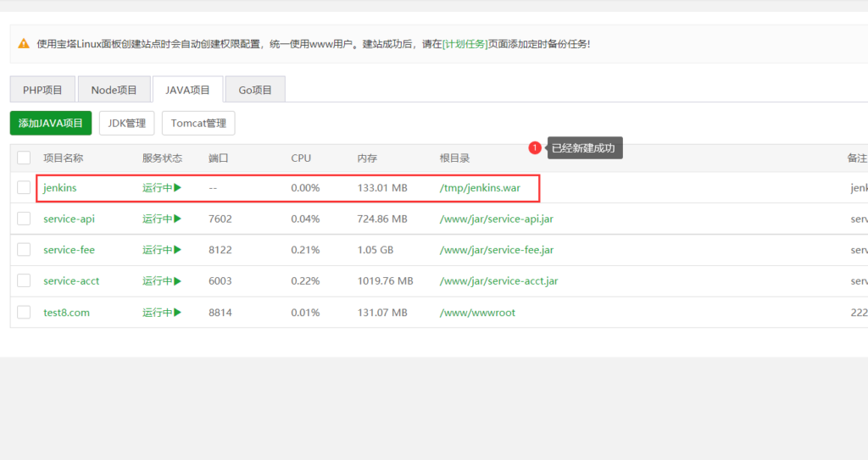Click the running play icon for service-api
The image size is (868, 460).
(x=178, y=219)
